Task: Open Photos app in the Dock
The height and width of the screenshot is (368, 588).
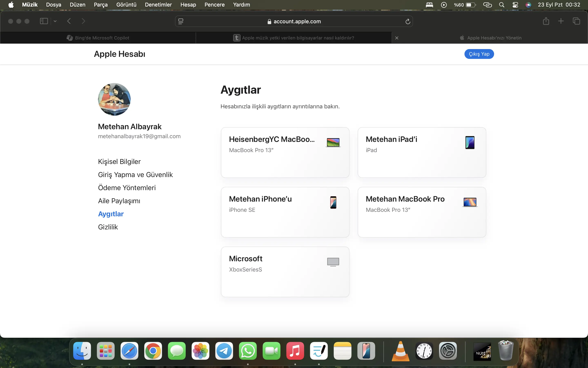Action: [200, 351]
